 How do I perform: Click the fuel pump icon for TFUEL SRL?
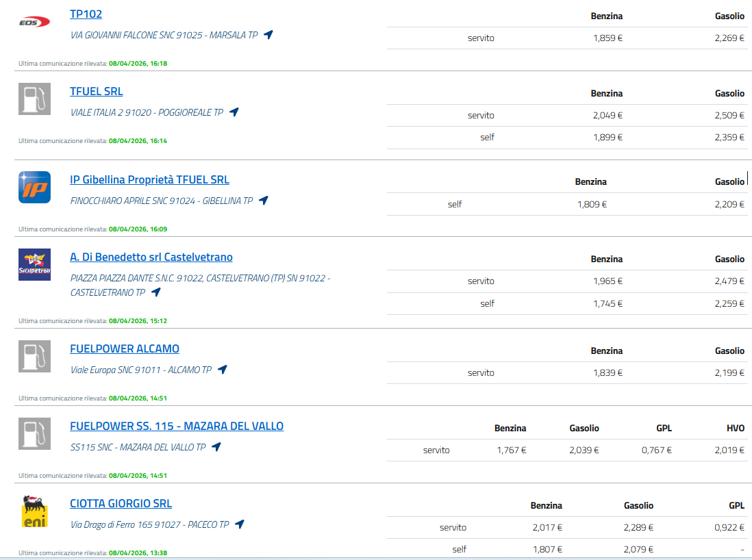[x=34, y=99]
